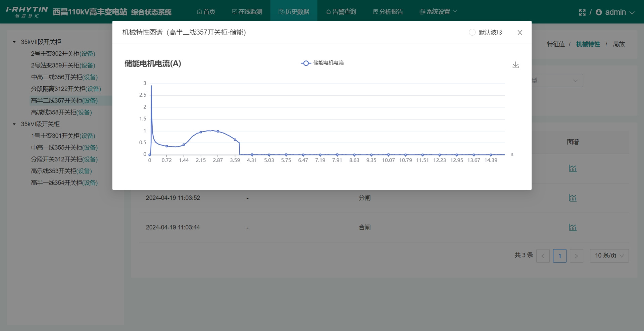Close the mechanical characteristics dialog
This screenshot has height=331, width=644.
(519, 33)
